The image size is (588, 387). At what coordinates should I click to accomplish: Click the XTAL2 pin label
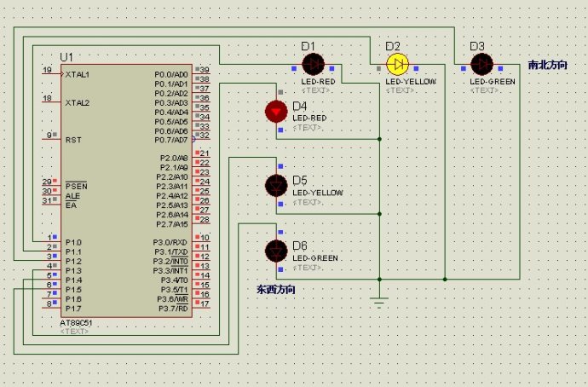point(78,103)
